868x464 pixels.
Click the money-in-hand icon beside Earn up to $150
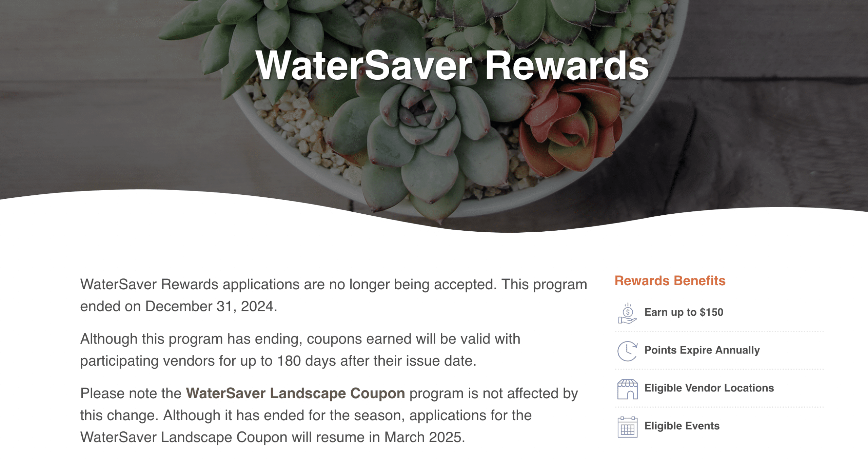point(627,313)
